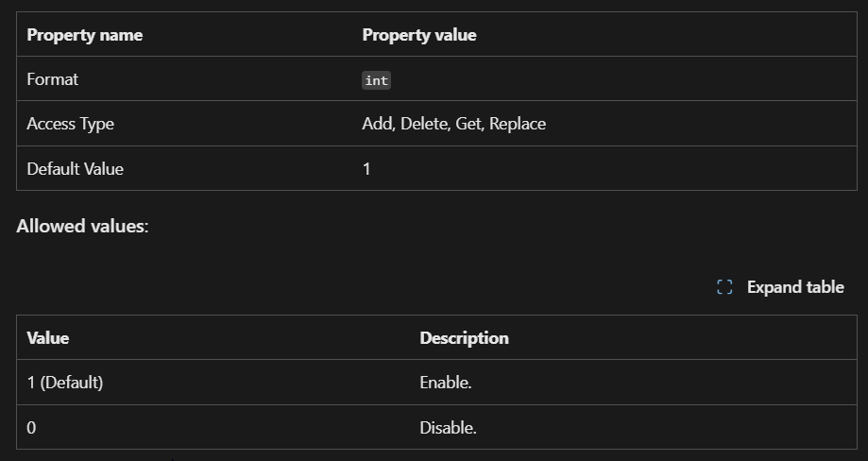Click the word Get in Access Type values
The image size is (868, 461).
point(468,124)
